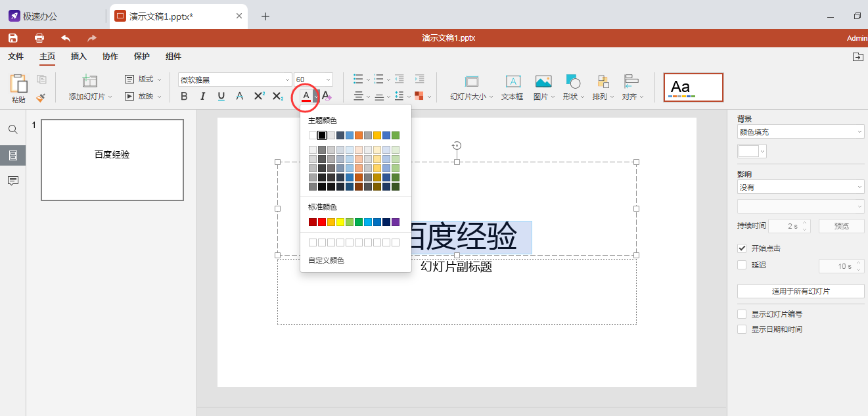Open the search panel in left sidebar
The height and width of the screenshot is (416, 868).
pos(12,129)
